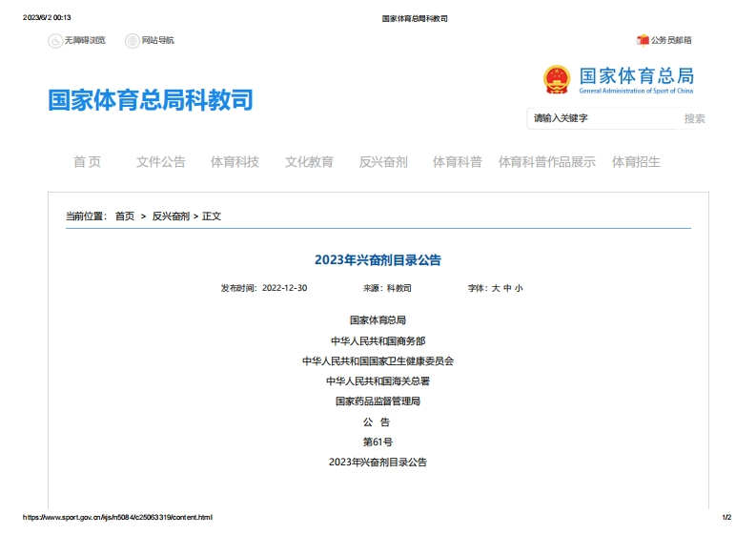This screenshot has height=535, width=756.
Task: Click the publish date 2022-12-30
Action: pyautogui.click(x=284, y=288)
